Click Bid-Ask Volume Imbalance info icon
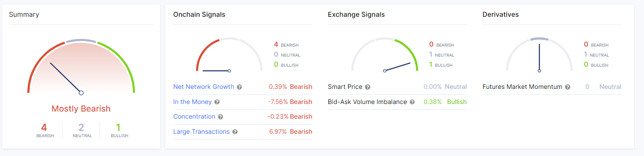 click(x=412, y=102)
